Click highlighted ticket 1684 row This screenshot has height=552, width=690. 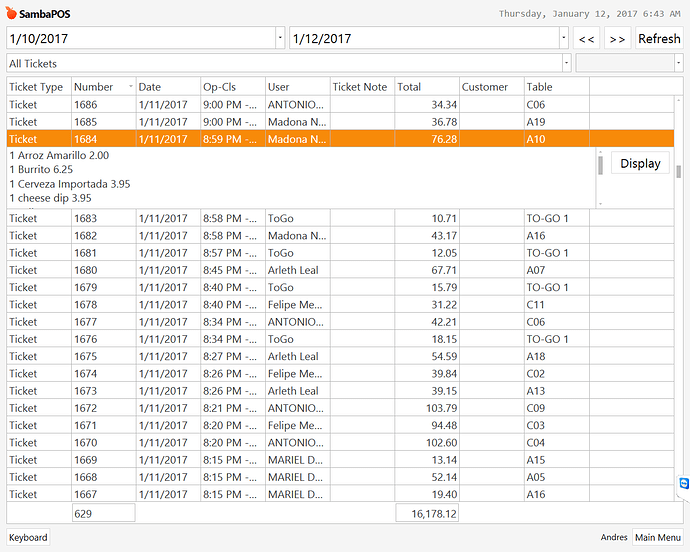pos(340,139)
